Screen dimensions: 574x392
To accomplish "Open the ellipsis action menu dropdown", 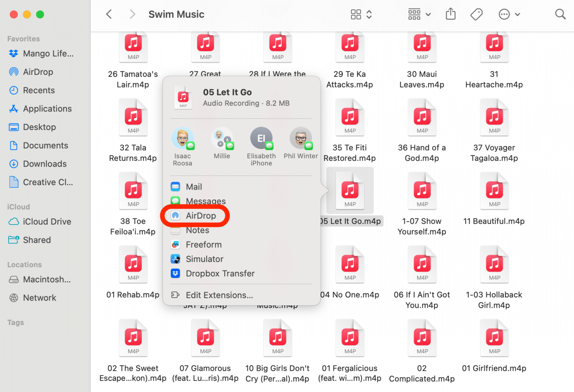I will 509,15.
